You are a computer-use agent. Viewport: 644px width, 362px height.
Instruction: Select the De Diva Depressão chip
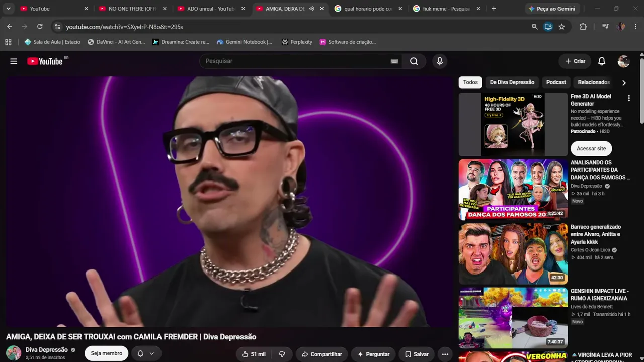(512, 82)
